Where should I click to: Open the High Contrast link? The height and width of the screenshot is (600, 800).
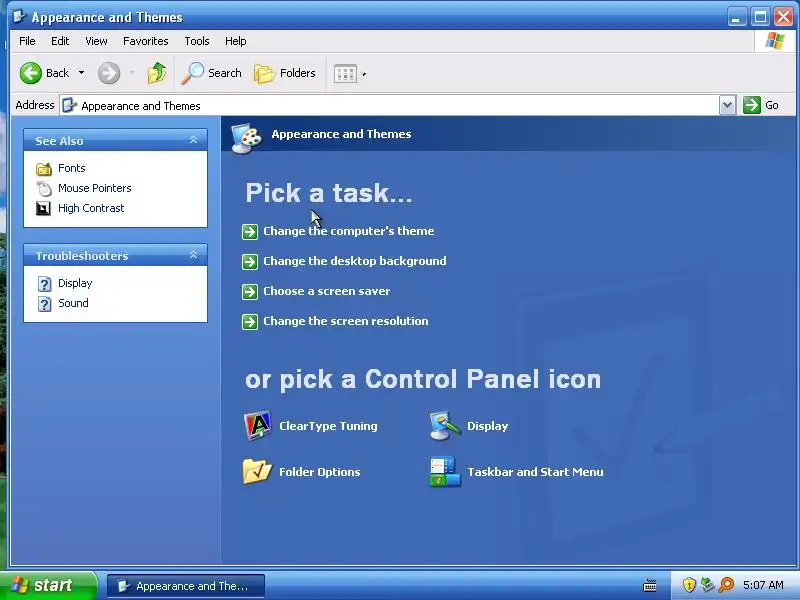point(91,208)
